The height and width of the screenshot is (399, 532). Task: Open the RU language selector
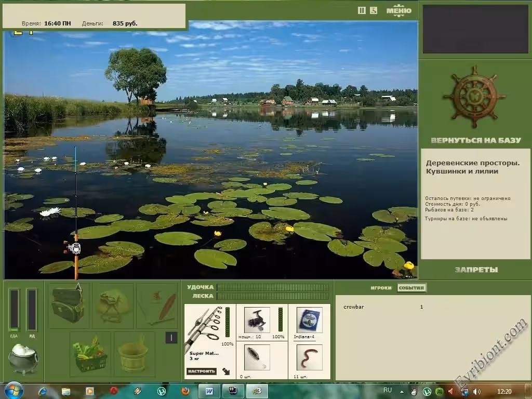click(388, 390)
